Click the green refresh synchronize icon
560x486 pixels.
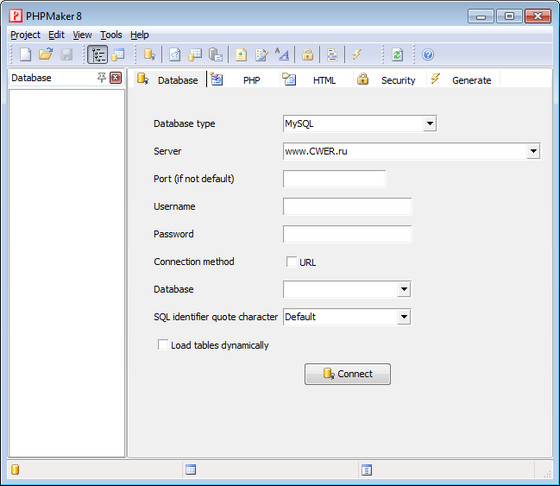click(x=398, y=55)
